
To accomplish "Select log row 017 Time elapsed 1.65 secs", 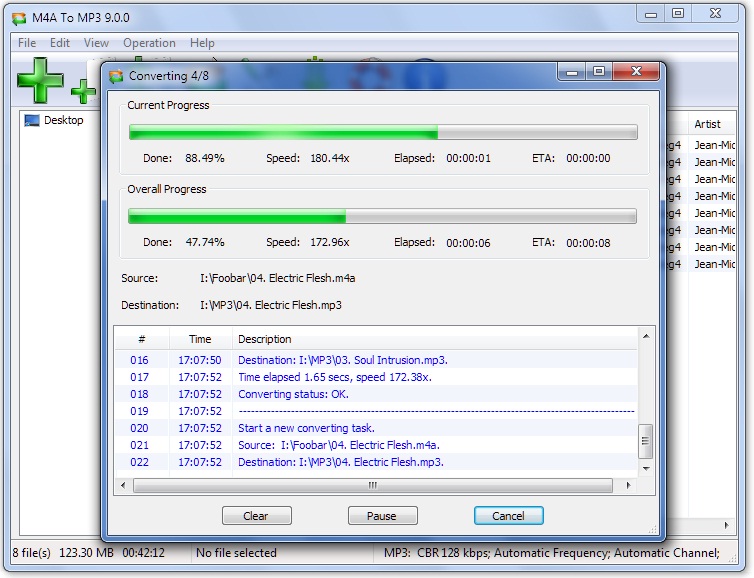I will pyautogui.click(x=377, y=377).
